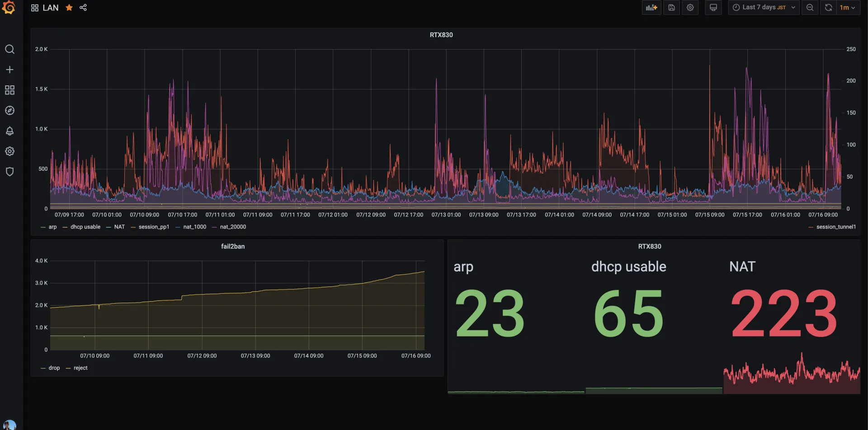Toggle visibility of the arp series

click(x=53, y=227)
